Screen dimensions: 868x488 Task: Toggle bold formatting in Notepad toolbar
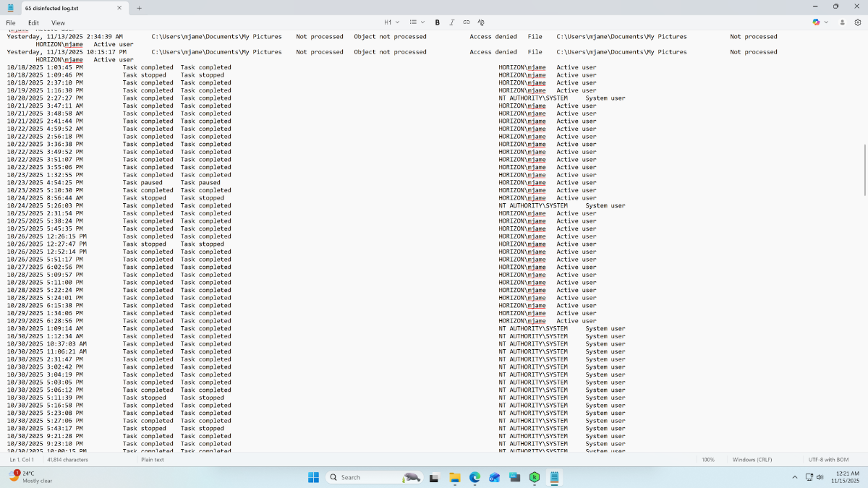[x=438, y=22]
